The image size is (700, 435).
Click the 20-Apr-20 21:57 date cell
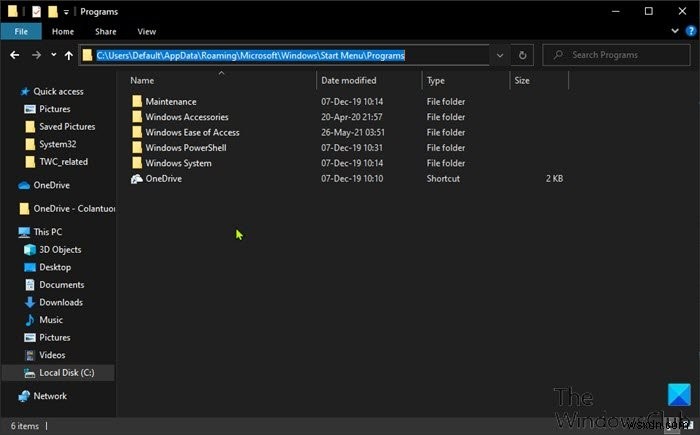(x=352, y=117)
